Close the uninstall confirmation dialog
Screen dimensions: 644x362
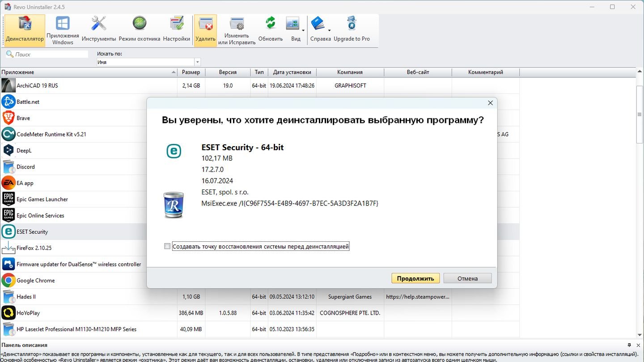[x=490, y=103]
